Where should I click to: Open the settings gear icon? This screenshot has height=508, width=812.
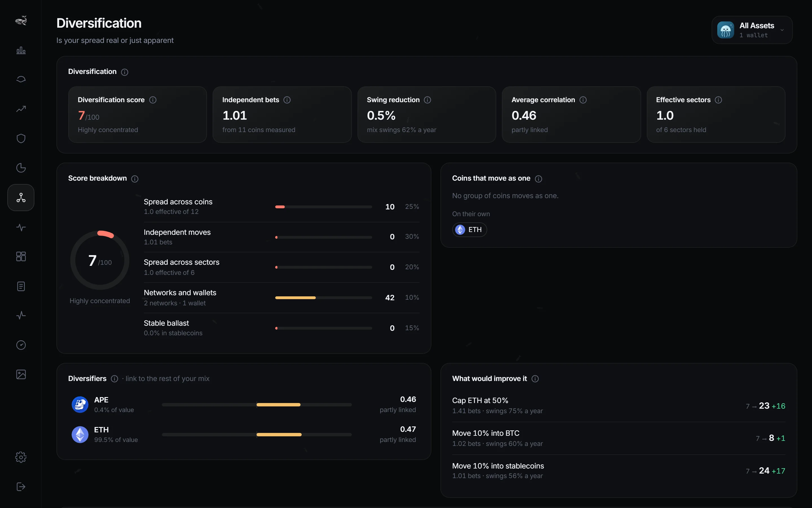click(21, 457)
